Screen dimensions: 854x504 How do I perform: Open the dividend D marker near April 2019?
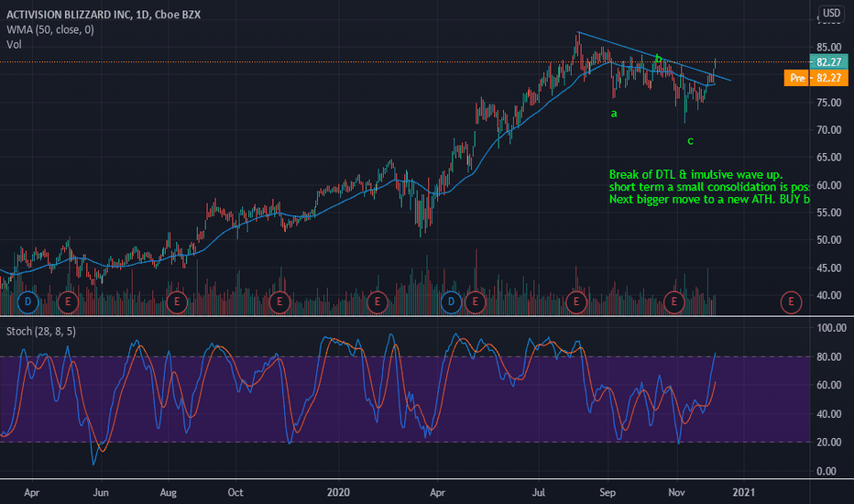(27, 301)
